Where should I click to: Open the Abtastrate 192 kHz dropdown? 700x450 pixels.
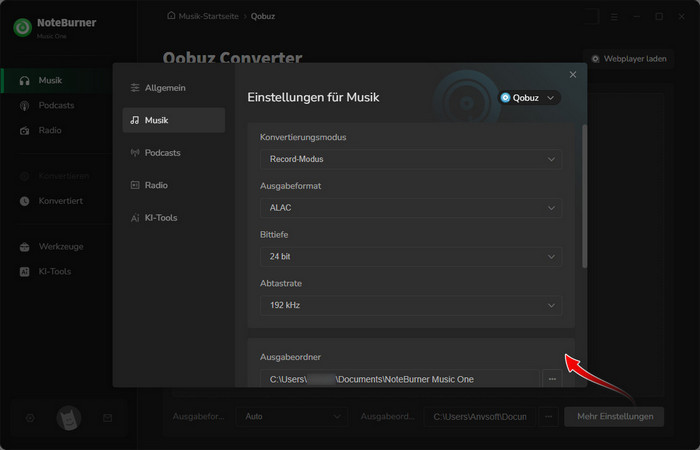[411, 305]
